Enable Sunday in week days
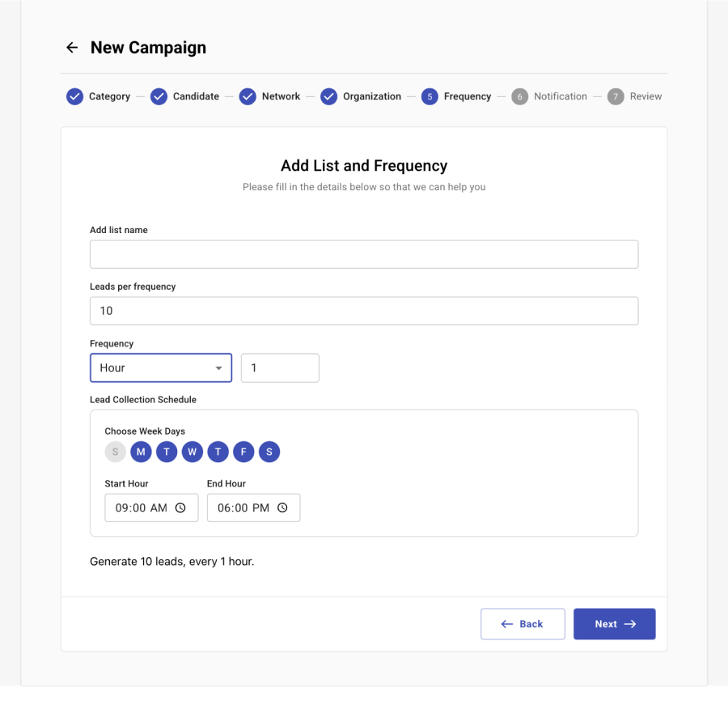The image size is (728, 722). point(115,452)
